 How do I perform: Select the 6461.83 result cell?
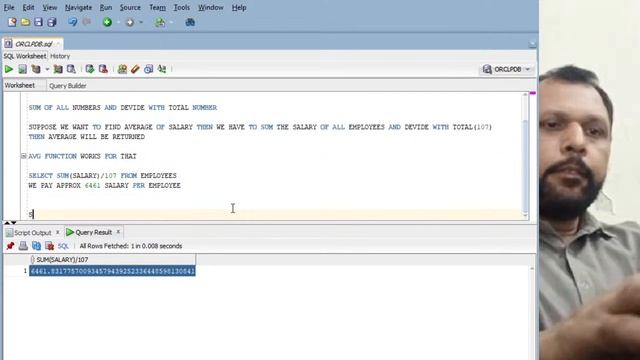point(112,271)
